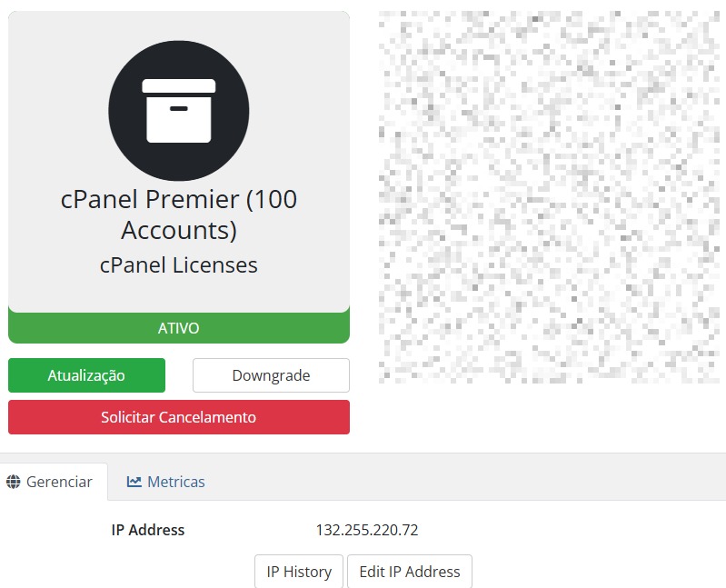The height and width of the screenshot is (588, 726).
Task: Open the Metricas tab
Action: click(x=166, y=482)
